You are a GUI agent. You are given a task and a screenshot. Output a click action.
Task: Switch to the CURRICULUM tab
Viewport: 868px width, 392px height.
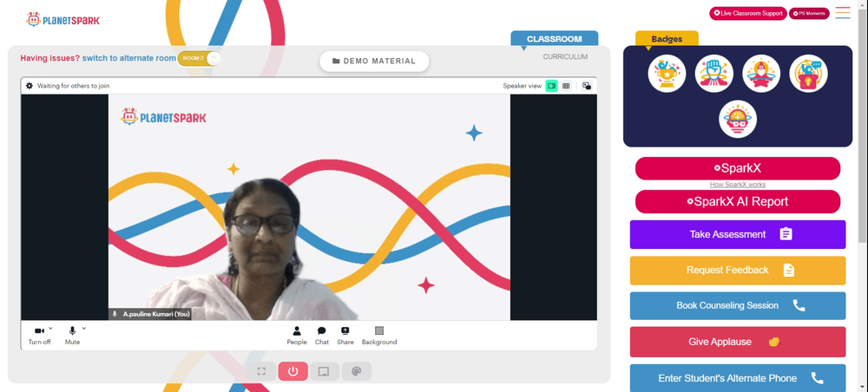565,57
